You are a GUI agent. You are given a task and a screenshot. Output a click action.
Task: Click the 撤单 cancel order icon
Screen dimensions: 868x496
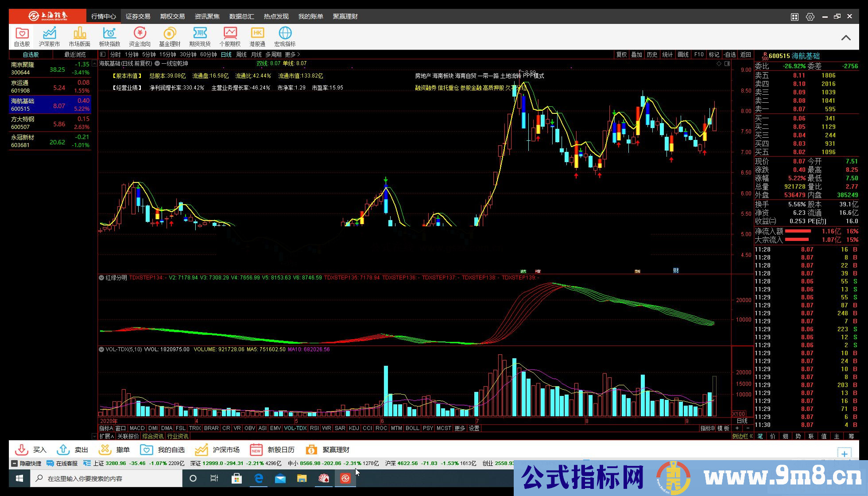point(114,449)
